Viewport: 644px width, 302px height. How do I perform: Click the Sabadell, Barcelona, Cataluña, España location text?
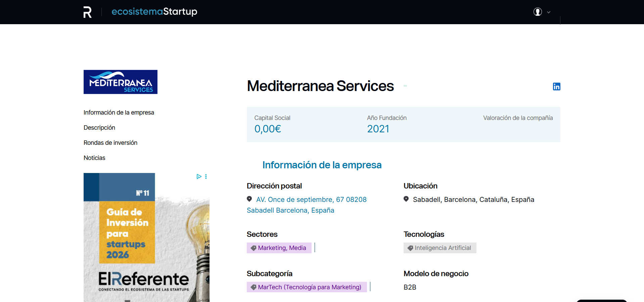click(x=473, y=200)
